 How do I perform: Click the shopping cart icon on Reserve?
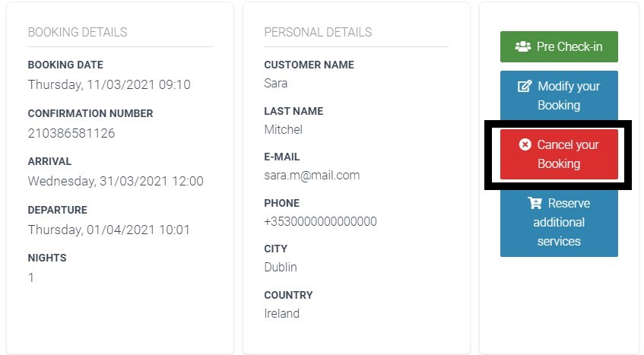(x=535, y=203)
